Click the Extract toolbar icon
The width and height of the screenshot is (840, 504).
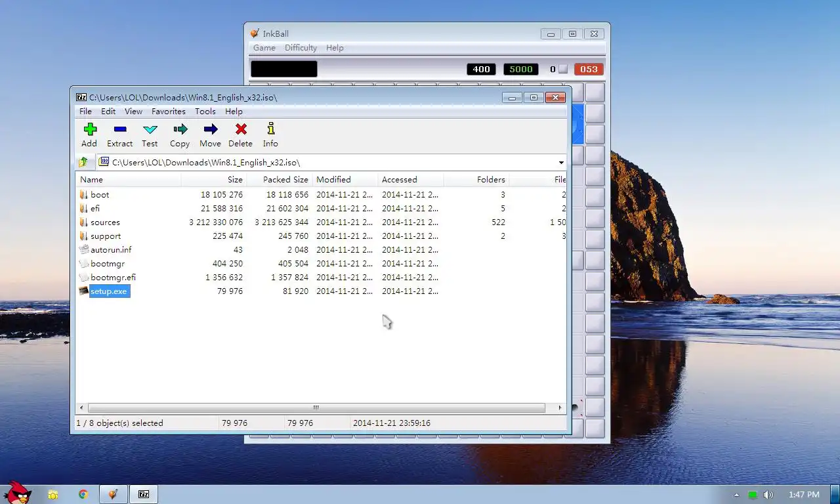pyautogui.click(x=120, y=129)
